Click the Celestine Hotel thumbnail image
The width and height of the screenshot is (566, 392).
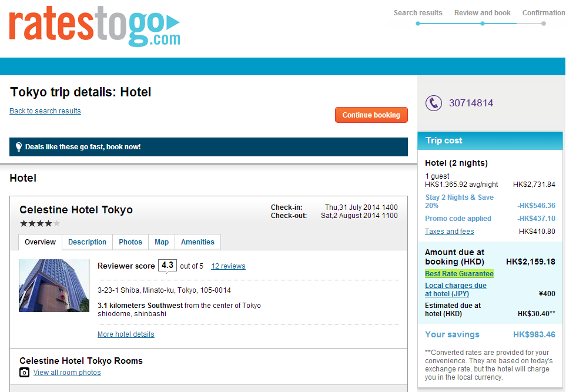point(54,286)
